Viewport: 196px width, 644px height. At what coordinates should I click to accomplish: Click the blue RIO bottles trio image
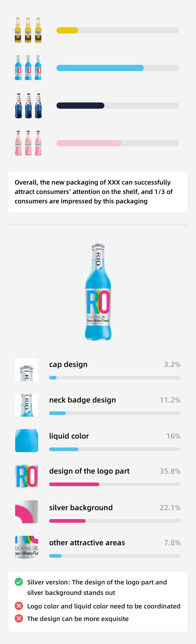point(28,68)
